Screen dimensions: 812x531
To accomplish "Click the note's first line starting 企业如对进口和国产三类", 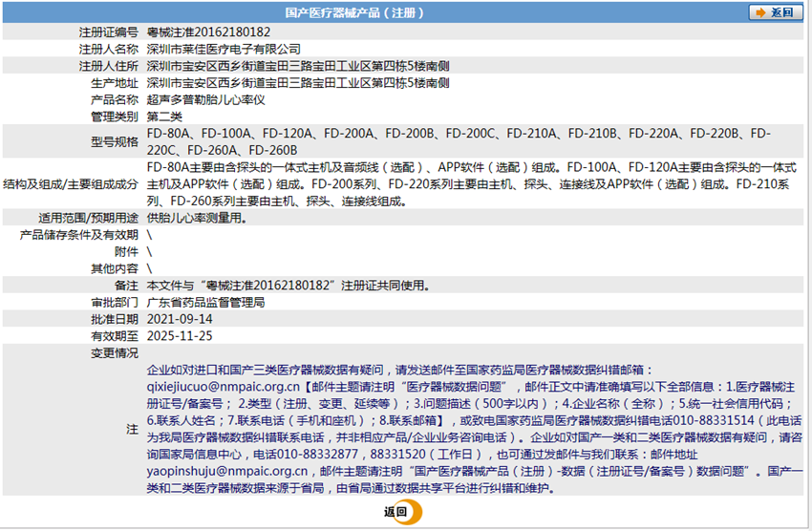I will [x=399, y=370].
